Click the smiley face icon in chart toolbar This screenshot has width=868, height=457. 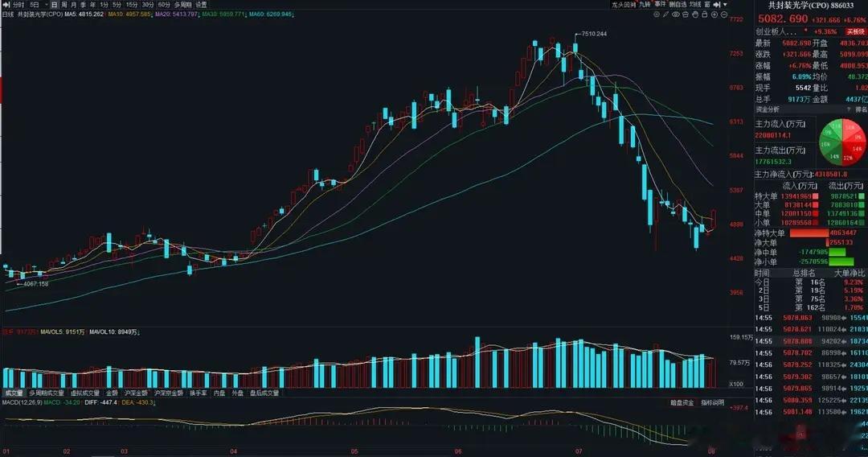tap(657, 14)
